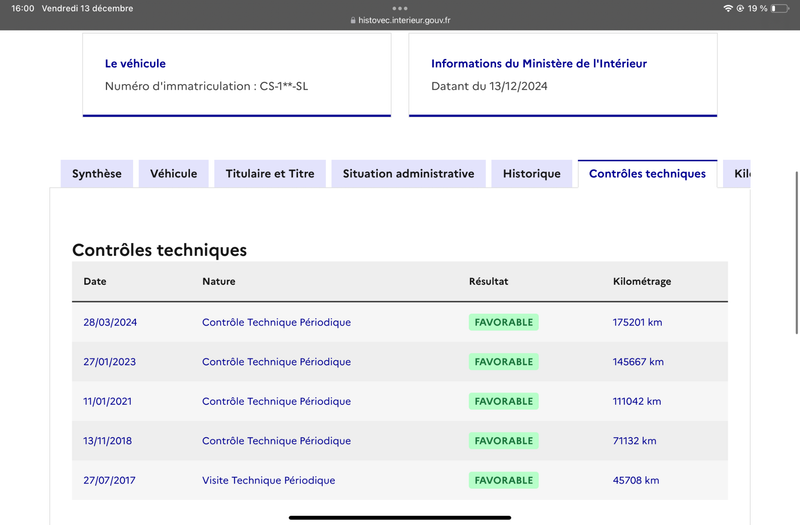Viewport: 800px width, 525px height.
Task: Click the 13/11/2018 date cell
Action: click(108, 441)
